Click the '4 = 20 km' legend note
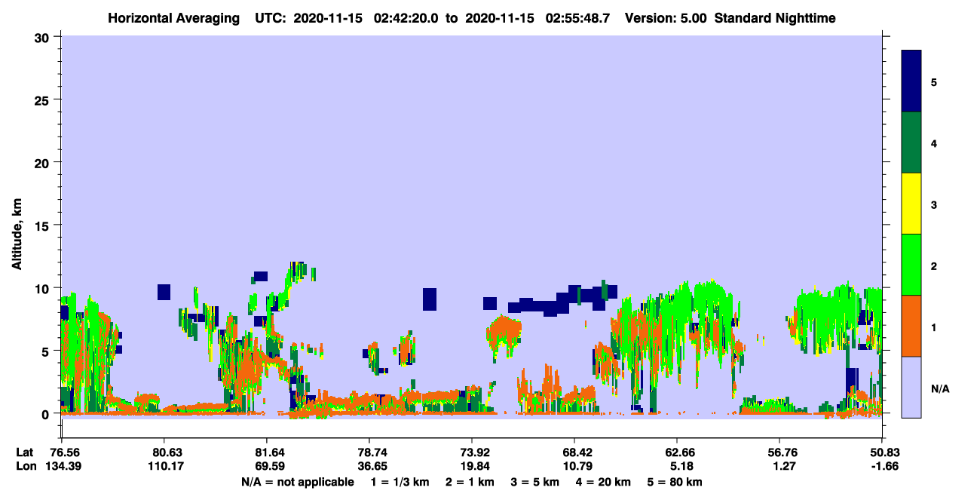The width and height of the screenshot is (980, 503). coord(603,482)
